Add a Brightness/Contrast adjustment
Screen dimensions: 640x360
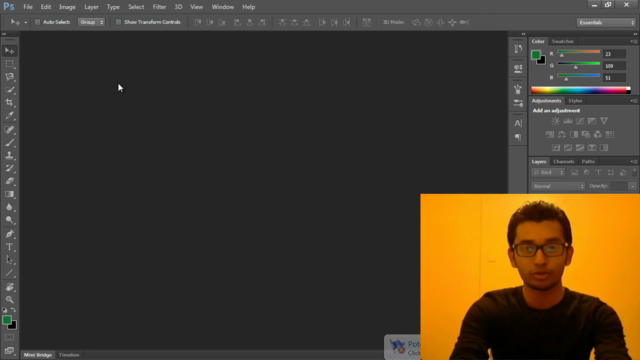tap(556, 121)
